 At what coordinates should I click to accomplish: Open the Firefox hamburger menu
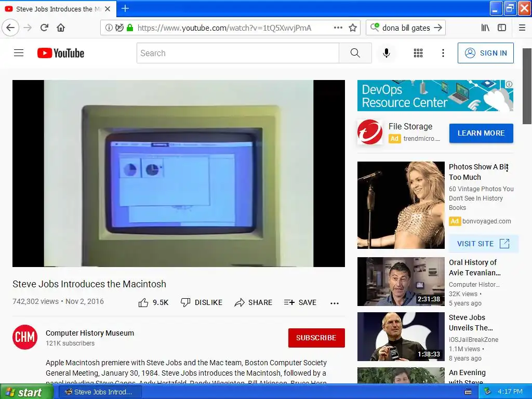pyautogui.click(x=522, y=28)
